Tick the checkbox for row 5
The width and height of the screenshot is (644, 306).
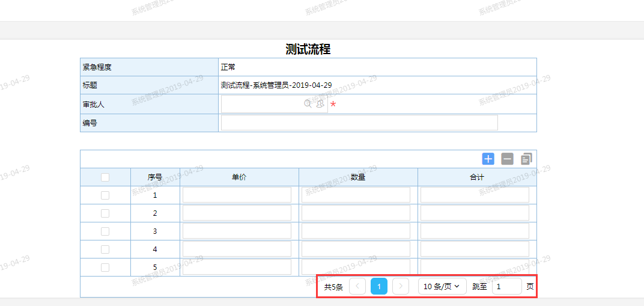105,268
